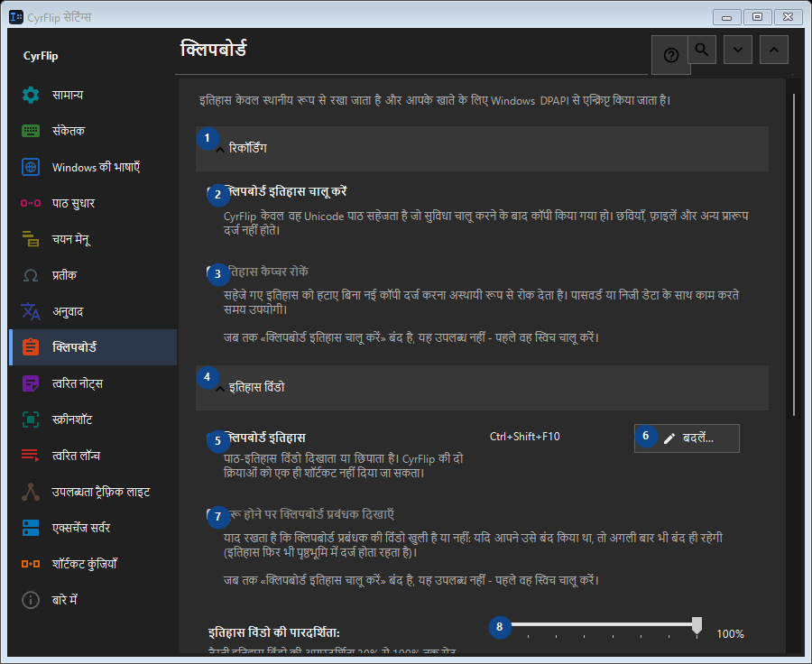Click the बदलें... shortcut button
Screen dimensions: 812x664
(x=687, y=438)
